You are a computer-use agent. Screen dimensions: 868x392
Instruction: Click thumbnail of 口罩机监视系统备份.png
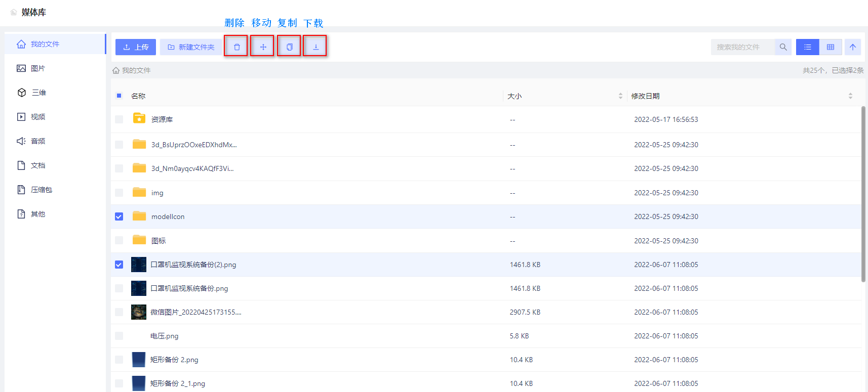(x=139, y=288)
